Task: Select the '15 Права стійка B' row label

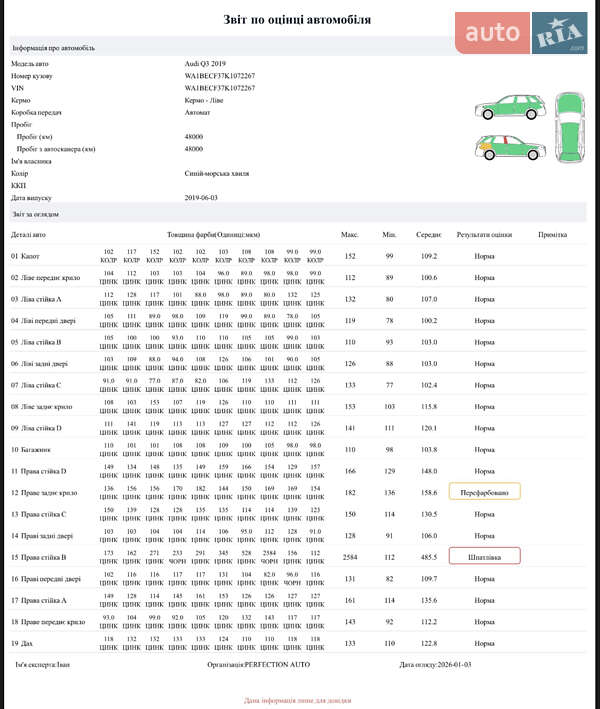Action: pos(42,557)
